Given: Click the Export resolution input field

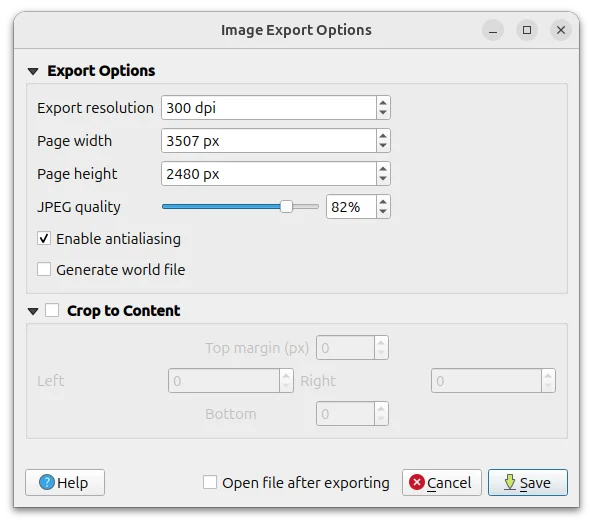Looking at the screenshot, I should [269, 108].
